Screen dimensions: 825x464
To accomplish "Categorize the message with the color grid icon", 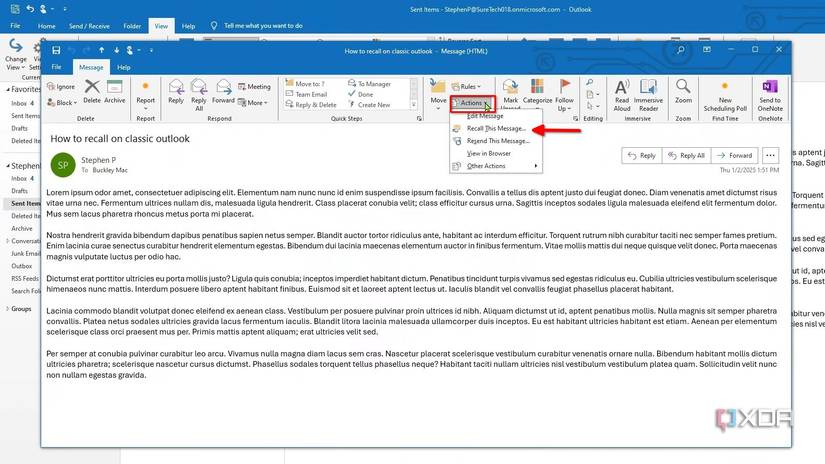I will point(537,92).
